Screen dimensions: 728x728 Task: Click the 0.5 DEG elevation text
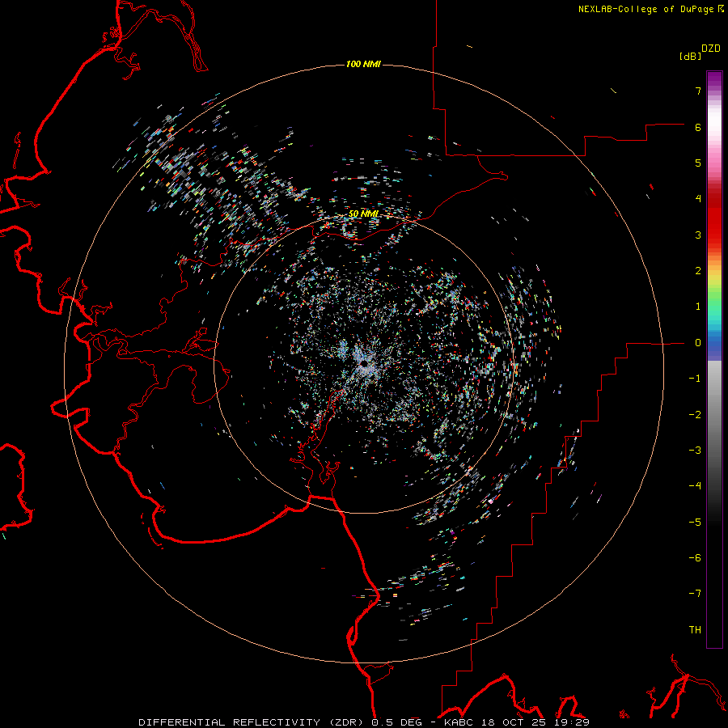pyautogui.click(x=396, y=722)
